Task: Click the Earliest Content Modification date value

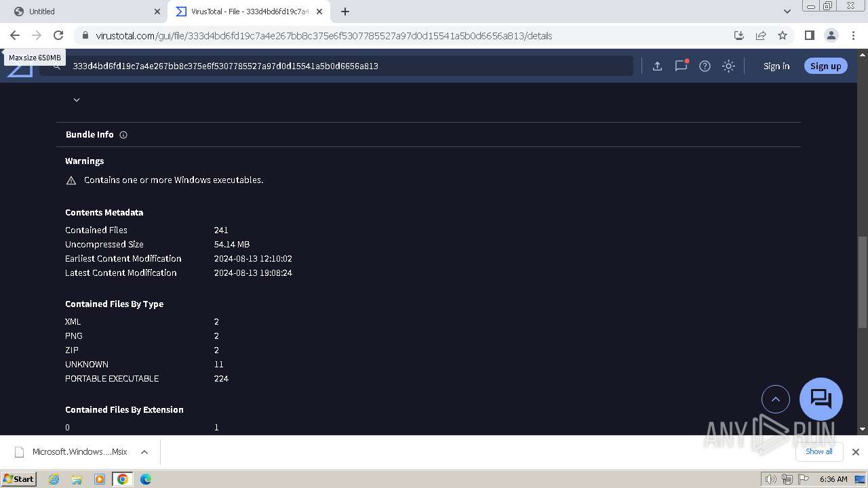Action: [253, 259]
